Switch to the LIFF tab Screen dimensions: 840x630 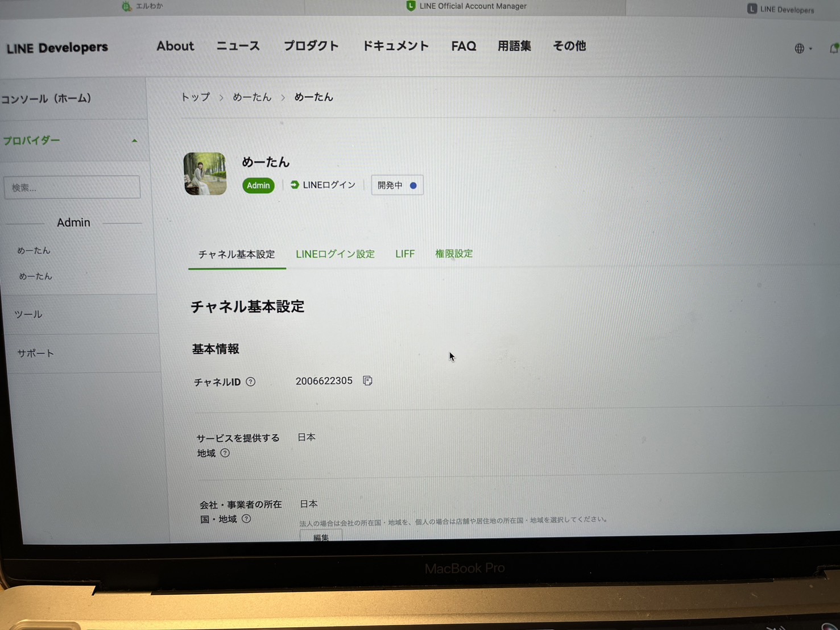pos(405,254)
